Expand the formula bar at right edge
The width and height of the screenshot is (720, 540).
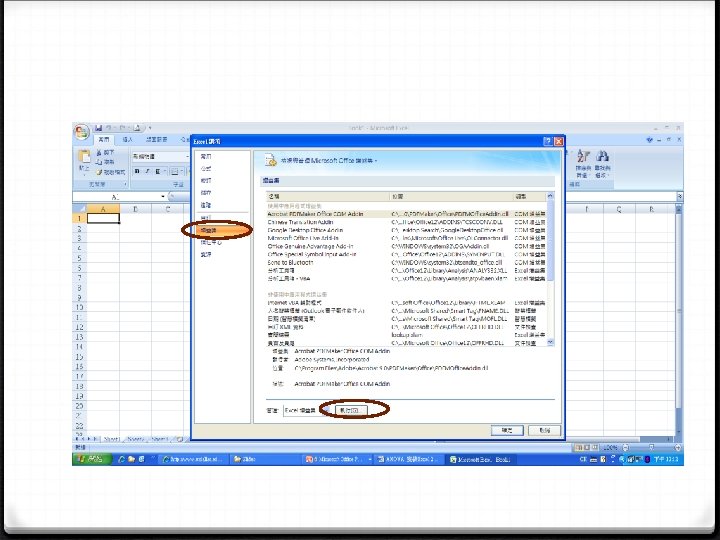tap(680, 197)
